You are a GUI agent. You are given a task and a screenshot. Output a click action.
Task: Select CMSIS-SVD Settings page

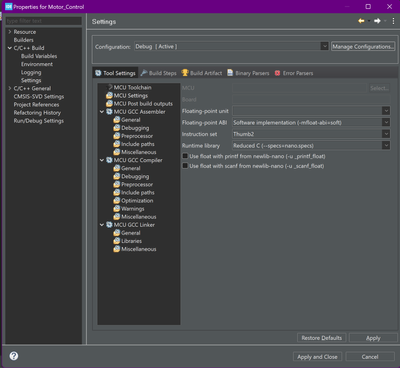39,96
